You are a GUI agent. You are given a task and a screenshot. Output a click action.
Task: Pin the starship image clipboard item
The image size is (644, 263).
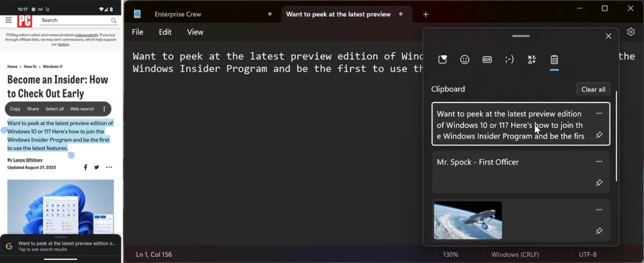(x=599, y=231)
